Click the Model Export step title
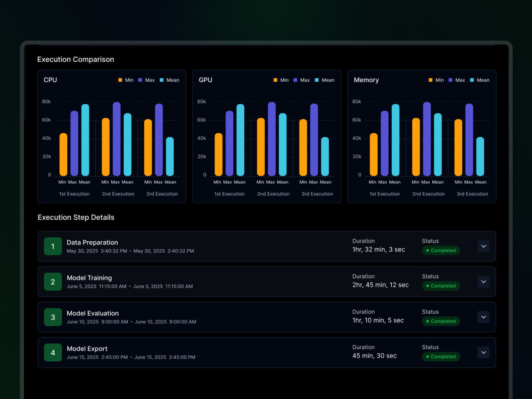This screenshot has width=532, height=399. tap(87, 349)
